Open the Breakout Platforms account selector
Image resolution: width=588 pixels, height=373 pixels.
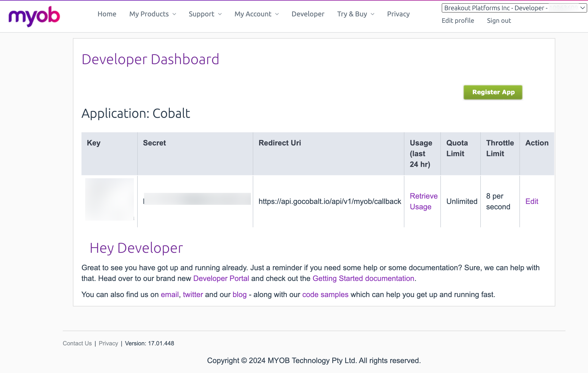pos(514,8)
